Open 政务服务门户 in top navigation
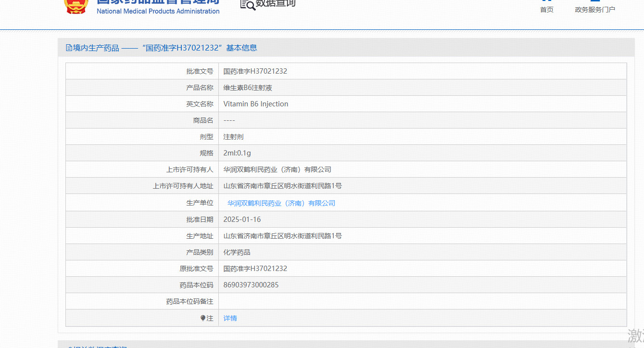The width and height of the screenshot is (644, 348). tap(594, 9)
